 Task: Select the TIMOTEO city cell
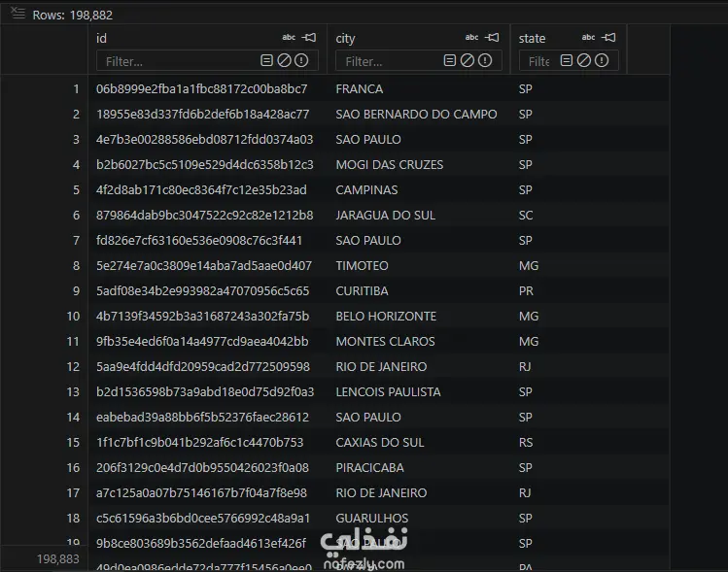(363, 266)
